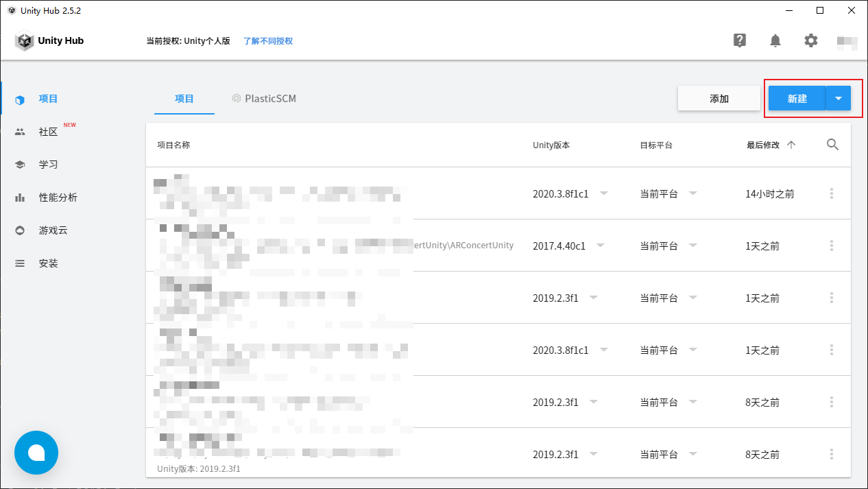
Task: Open 安装 in the sidebar
Action: pos(48,263)
